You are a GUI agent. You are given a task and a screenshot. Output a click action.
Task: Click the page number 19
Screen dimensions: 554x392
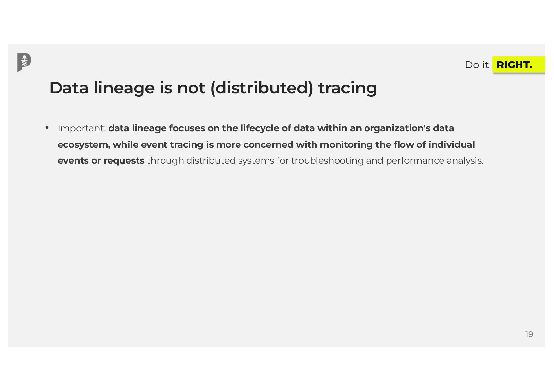pos(529,334)
